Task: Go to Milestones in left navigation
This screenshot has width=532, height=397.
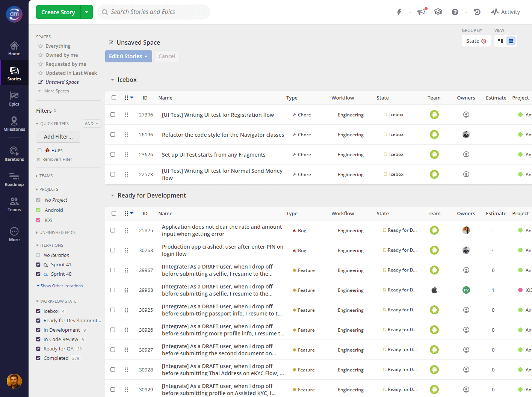Action: tap(14, 124)
